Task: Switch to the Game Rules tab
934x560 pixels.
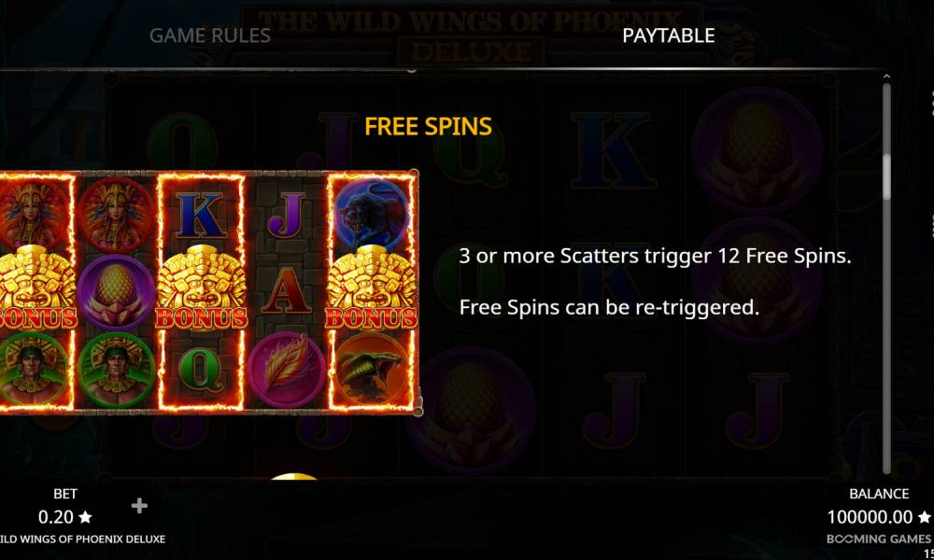Action: pos(209,35)
